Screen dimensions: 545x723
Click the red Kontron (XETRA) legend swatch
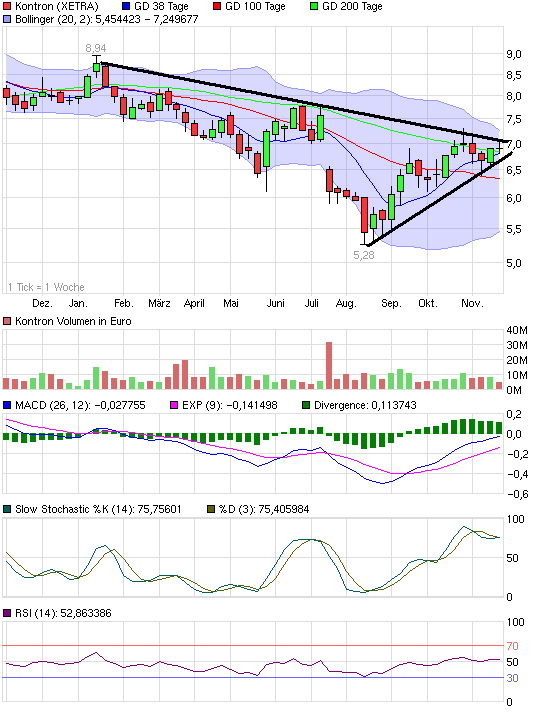click(x=7, y=6)
